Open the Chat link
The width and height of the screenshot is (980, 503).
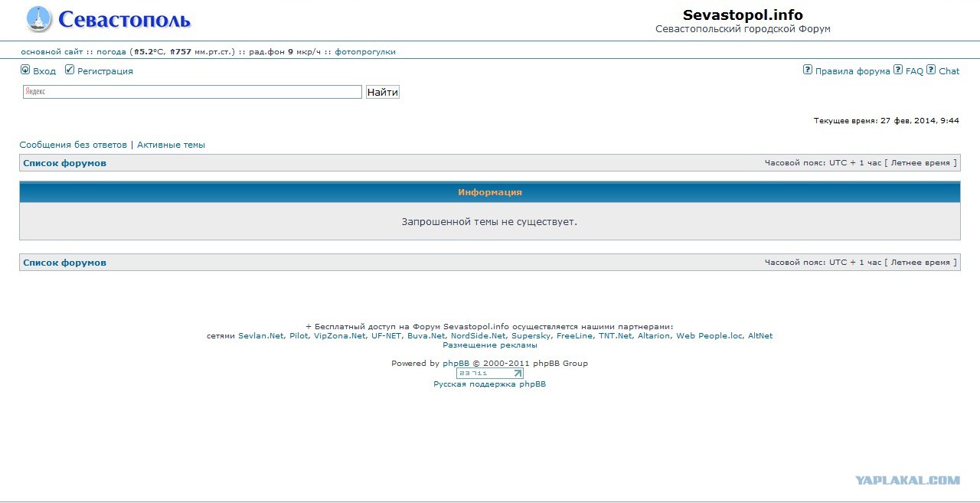click(949, 71)
